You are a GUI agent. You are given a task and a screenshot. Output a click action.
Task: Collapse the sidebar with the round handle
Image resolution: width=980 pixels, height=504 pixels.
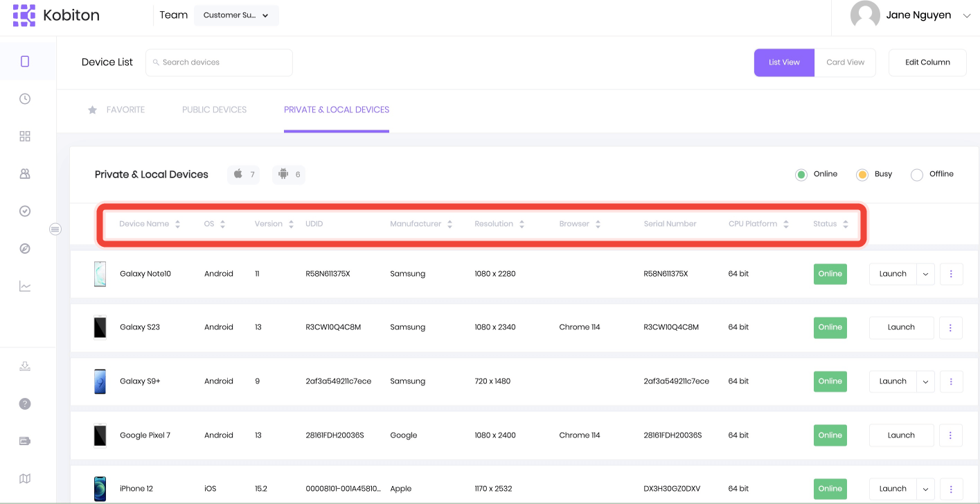(55, 229)
